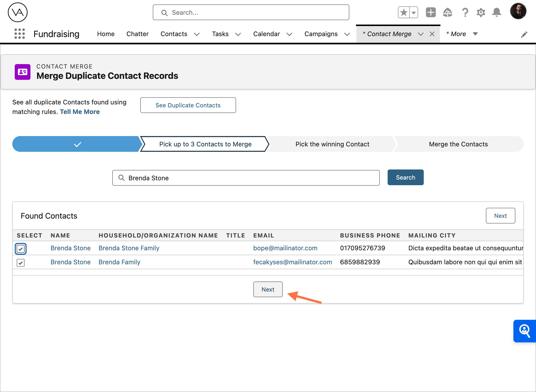Expand the Contacts nav dropdown
This screenshot has height=392, width=536.
click(197, 34)
